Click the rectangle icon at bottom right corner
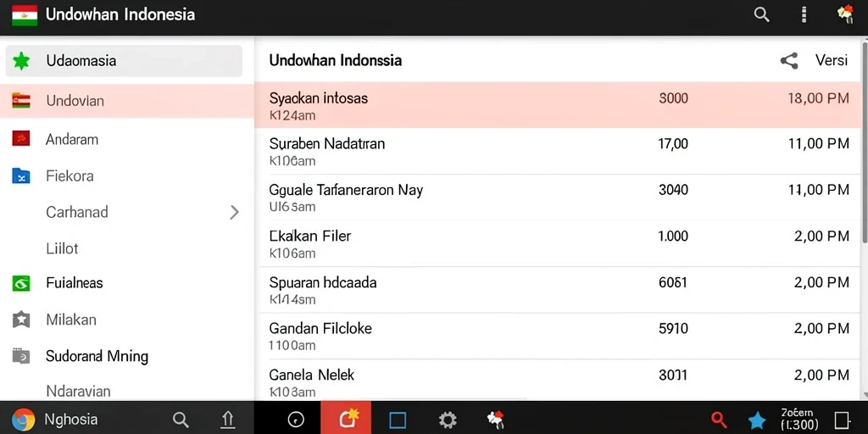This screenshot has width=868, height=434. point(842,420)
